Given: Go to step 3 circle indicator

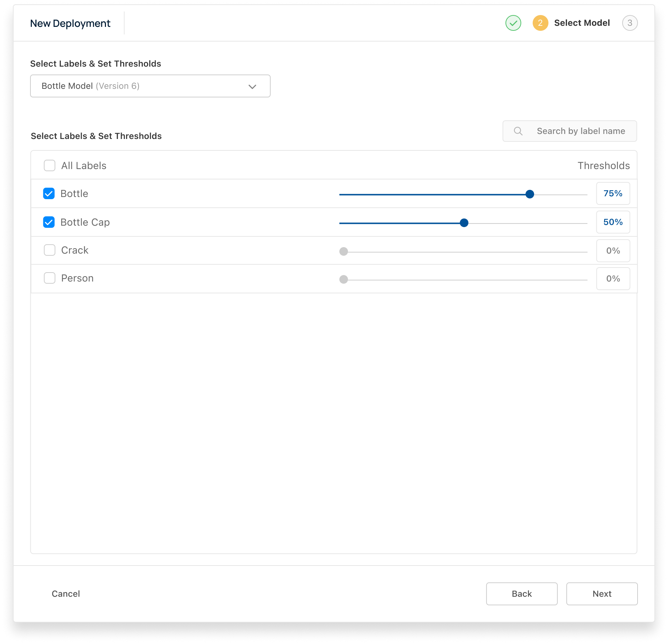Looking at the screenshot, I should click(630, 23).
